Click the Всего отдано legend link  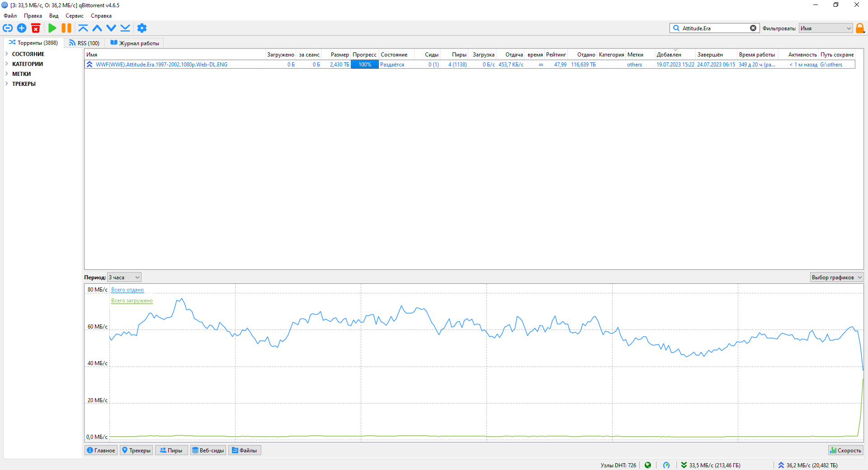tap(127, 290)
